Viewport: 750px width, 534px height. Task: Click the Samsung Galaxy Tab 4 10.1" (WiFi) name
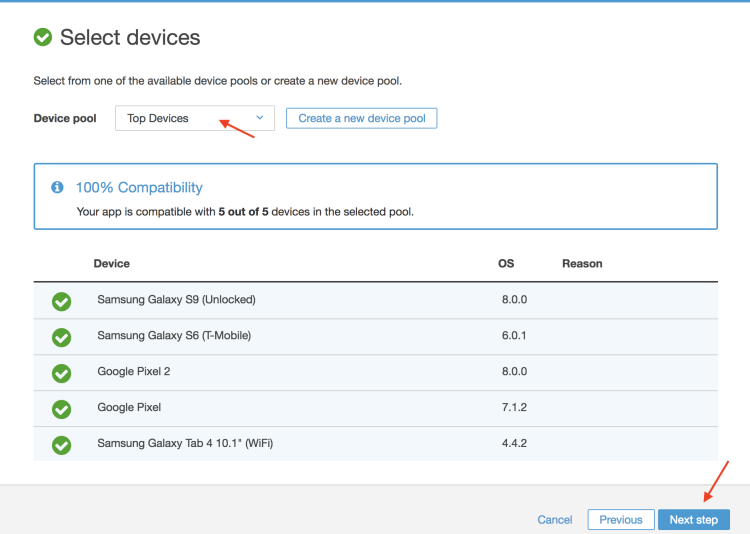click(184, 444)
